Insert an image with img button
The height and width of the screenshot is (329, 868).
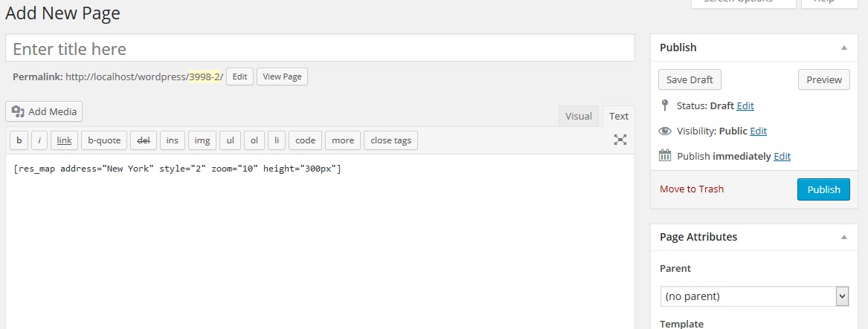point(202,140)
